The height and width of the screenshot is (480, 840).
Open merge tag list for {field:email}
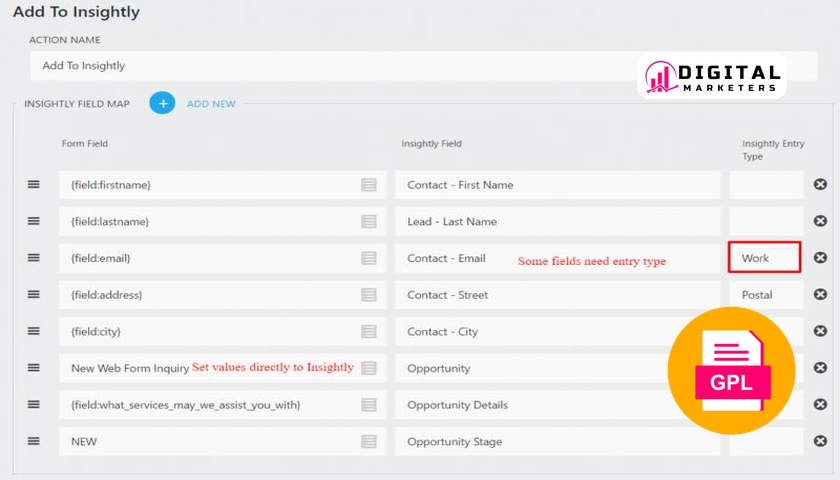[369, 258]
